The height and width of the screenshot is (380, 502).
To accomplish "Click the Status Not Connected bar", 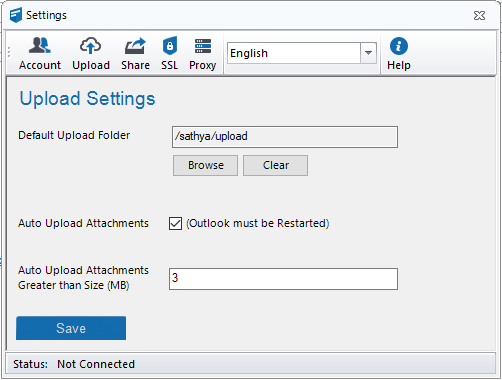I will (251, 364).
